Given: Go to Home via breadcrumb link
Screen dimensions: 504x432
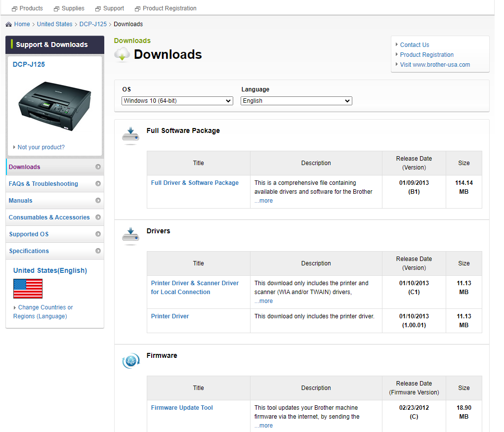Looking at the screenshot, I should click(x=22, y=24).
